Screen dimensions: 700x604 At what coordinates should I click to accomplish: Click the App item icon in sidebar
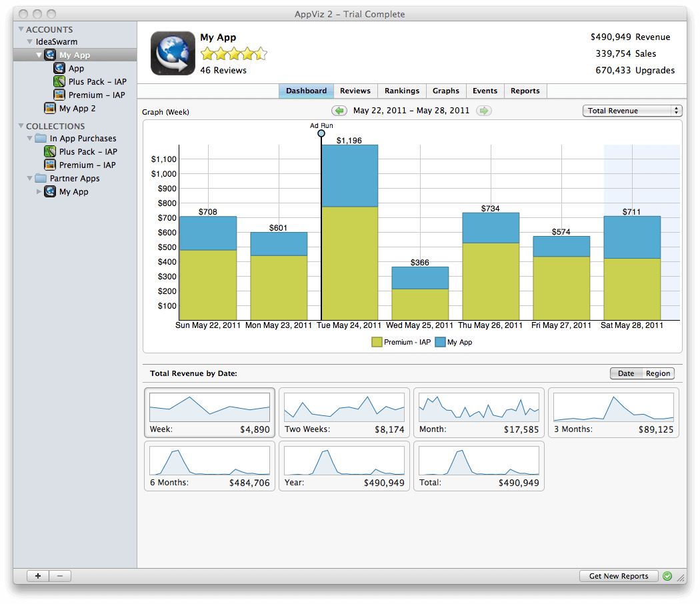59,68
